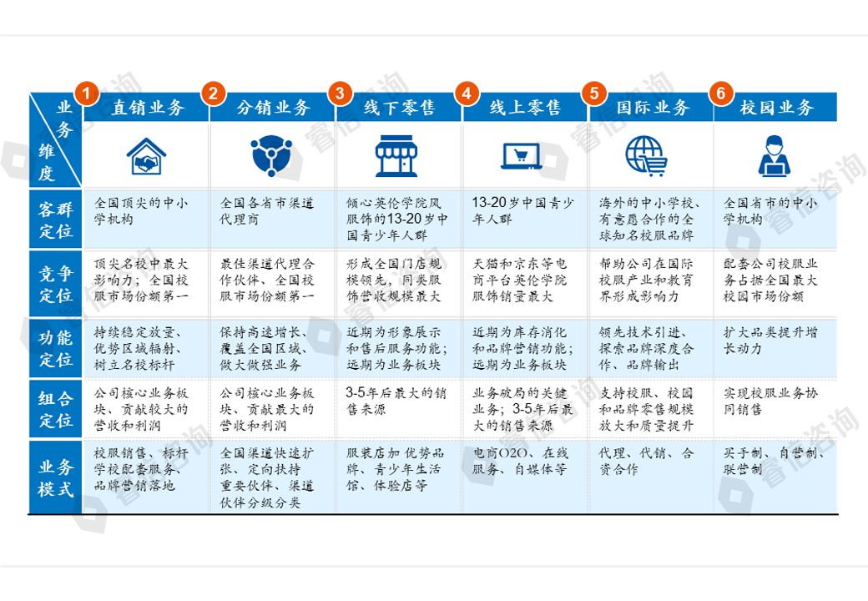Click the 业务维度 diagonal header cell
This screenshot has width=868, height=601.
56,140
